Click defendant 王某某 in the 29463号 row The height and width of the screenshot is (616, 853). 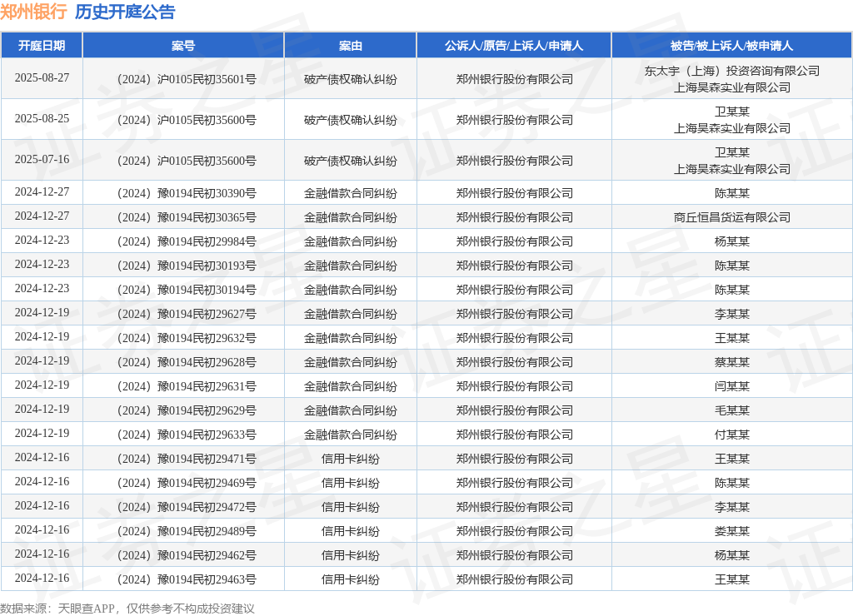click(x=731, y=579)
